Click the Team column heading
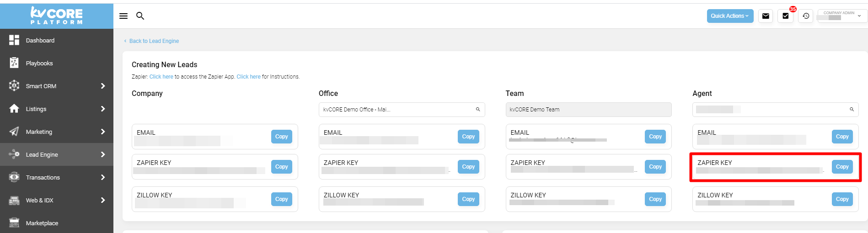Screen dimensions: 868x233 pos(515,94)
